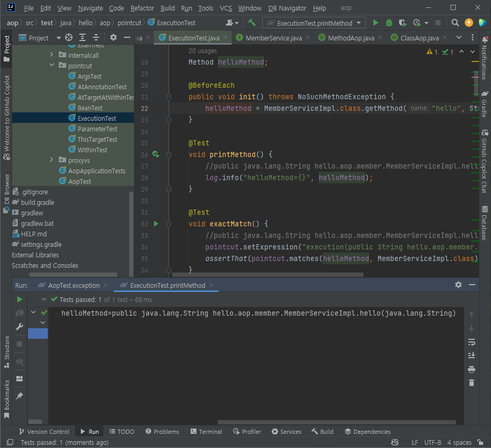Click the print icon in Run console
The width and height of the screenshot is (491, 448).
(471, 369)
